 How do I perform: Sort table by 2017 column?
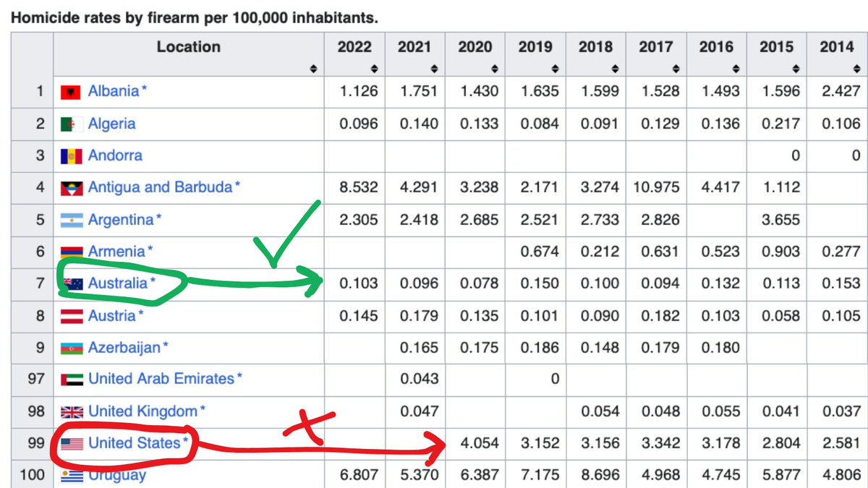coord(675,68)
